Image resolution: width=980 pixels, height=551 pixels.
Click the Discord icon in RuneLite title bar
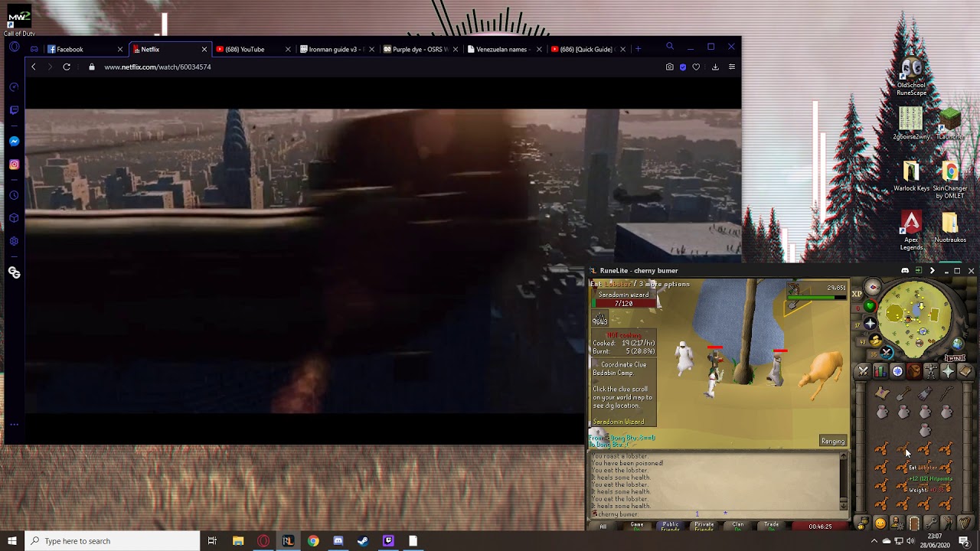pyautogui.click(x=905, y=270)
